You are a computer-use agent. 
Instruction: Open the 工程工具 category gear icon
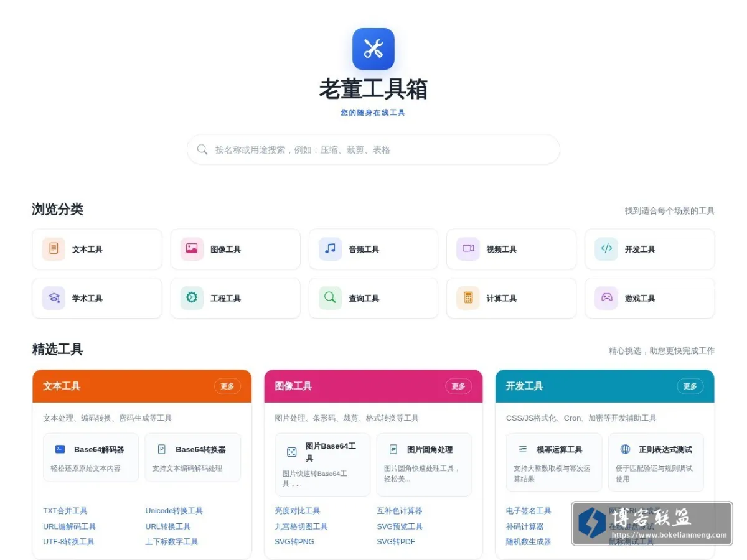click(192, 298)
